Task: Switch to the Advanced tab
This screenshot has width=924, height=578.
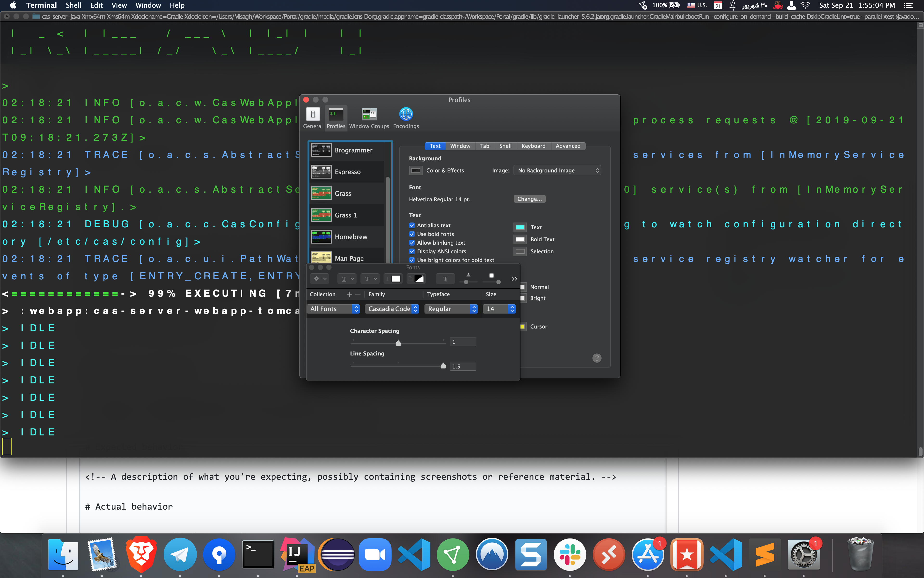Action: pos(568,146)
